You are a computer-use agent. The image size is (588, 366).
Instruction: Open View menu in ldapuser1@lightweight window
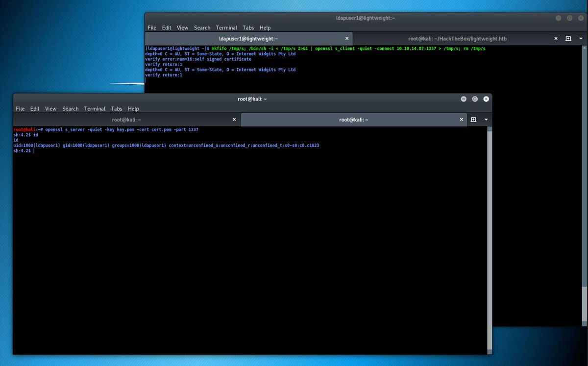(183, 28)
